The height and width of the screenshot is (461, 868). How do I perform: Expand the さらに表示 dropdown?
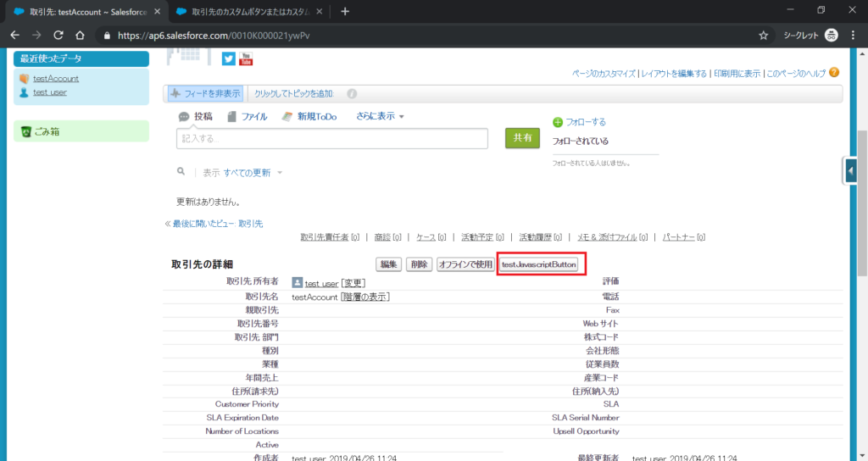pyautogui.click(x=380, y=116)
